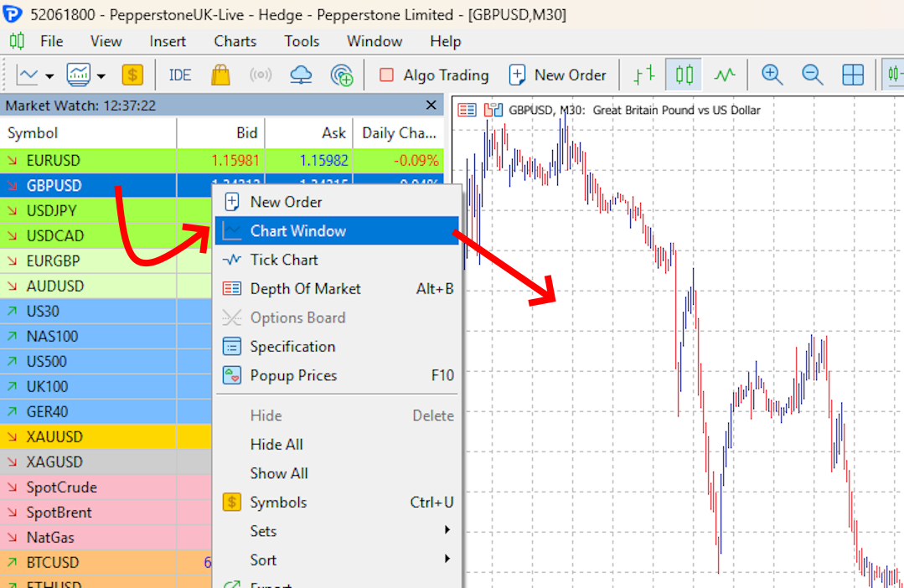Select the US500 symbol
This screenshot has height=588, width=904.
click(47, 362)
